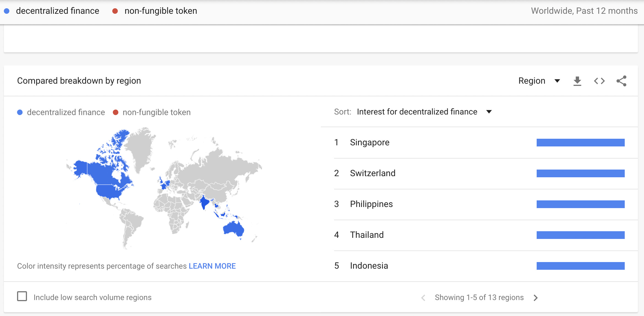Click Australia on the world map

[x=233, y=228]
